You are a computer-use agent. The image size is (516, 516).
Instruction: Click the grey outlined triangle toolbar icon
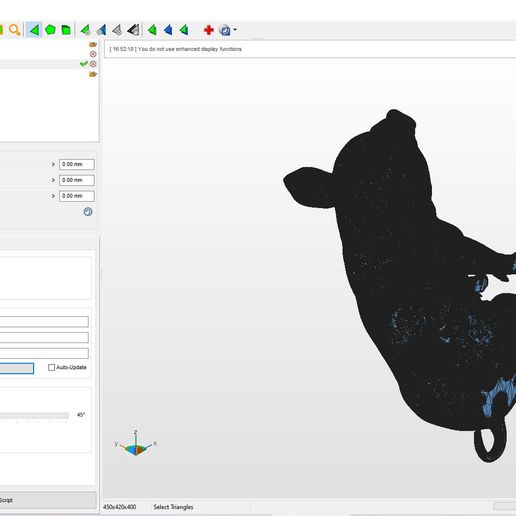click(x=117, y=30)
